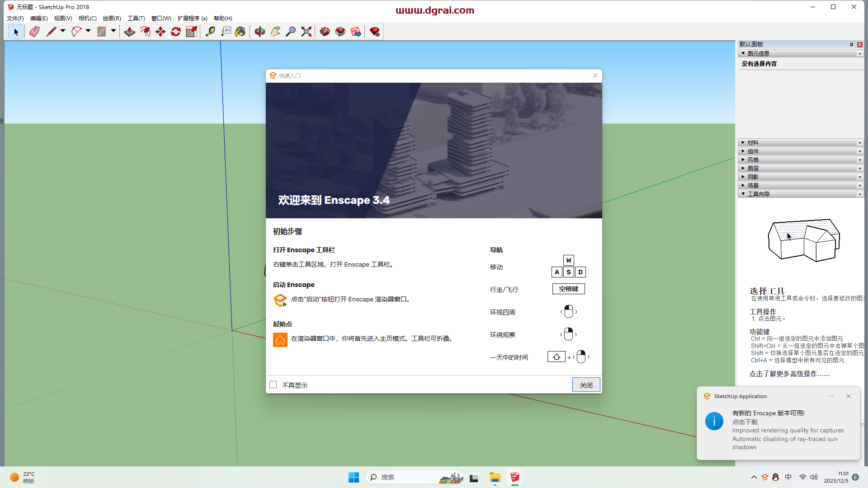Viewport: 868px width, 488px height.
Task: Open the 编辑(E) menu
Action: [39, 19]
